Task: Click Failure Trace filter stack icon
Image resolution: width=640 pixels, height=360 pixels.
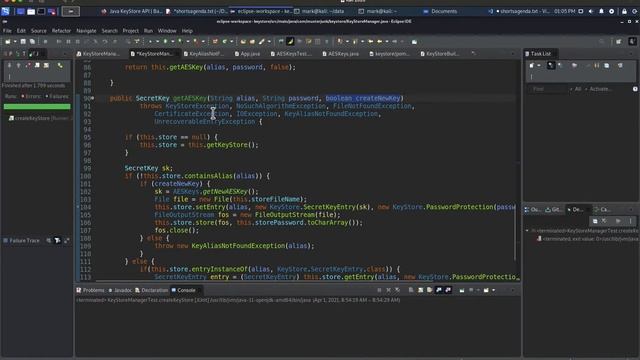Action: point(58,240)
